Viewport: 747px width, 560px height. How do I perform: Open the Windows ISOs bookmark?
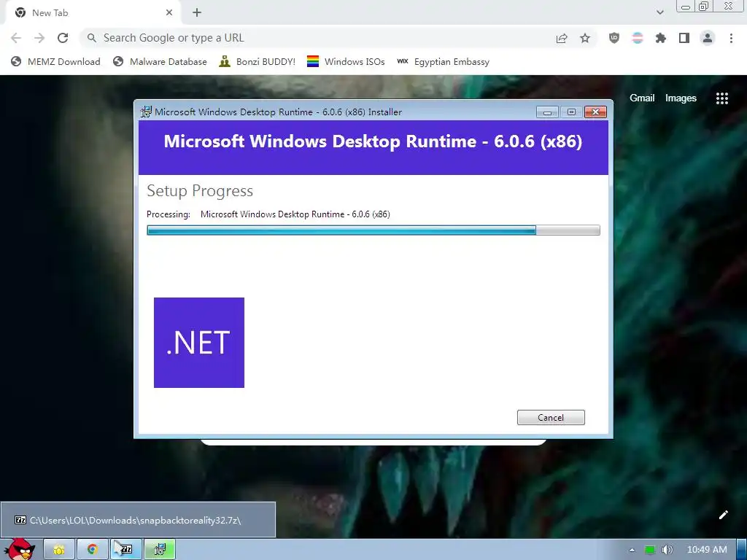click(346, 62)
